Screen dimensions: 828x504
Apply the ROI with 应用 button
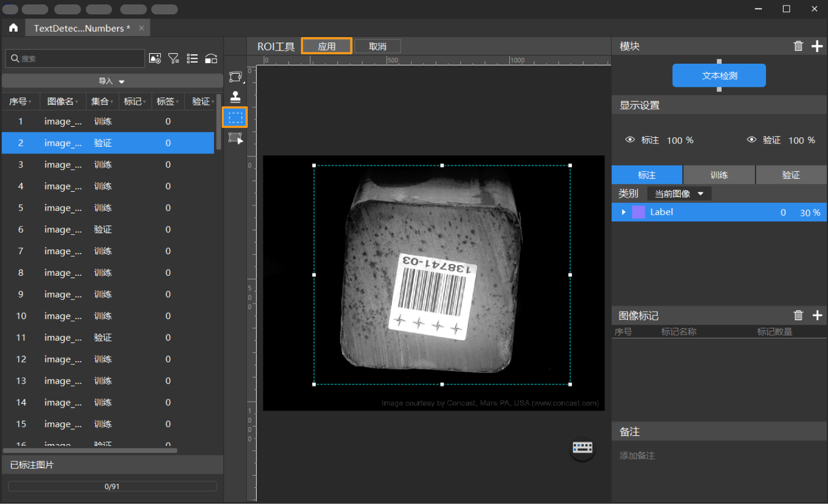click(x=326, y=46)
